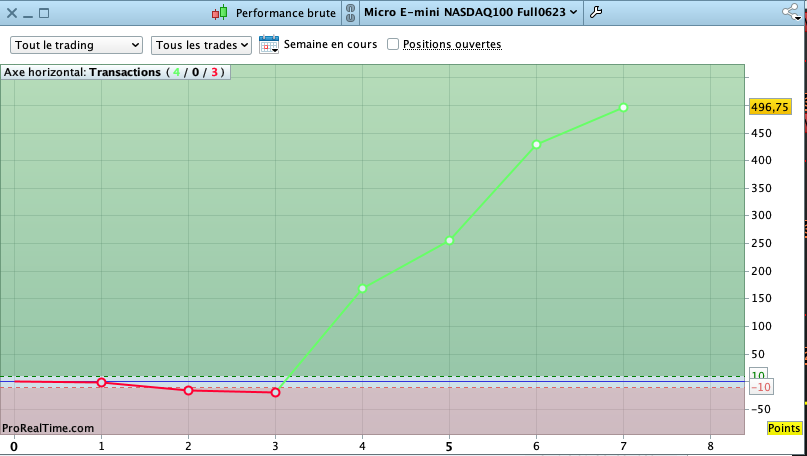
Task: Maximize the performance window
Action: point(44,13)
